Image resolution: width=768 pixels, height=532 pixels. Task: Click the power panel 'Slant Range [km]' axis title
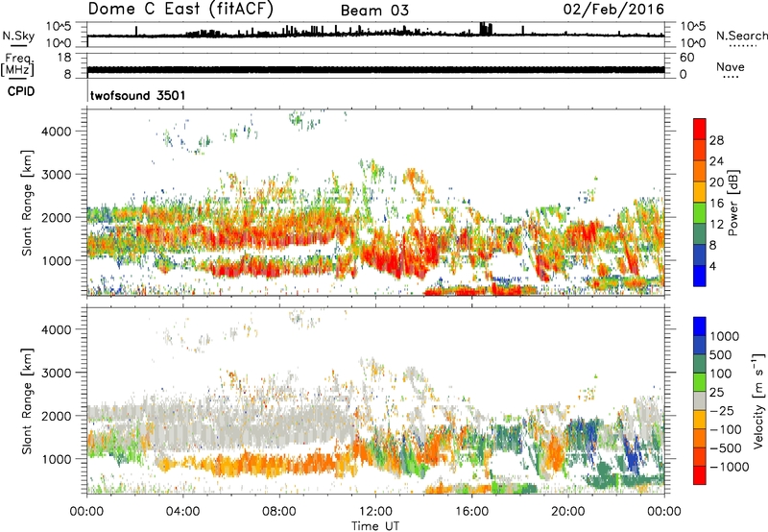pos(27,203)
